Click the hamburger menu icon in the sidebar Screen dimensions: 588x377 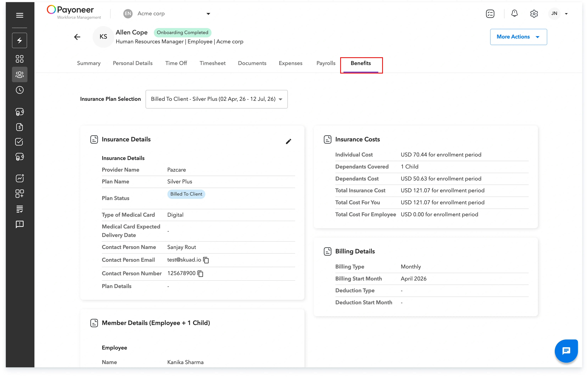pyautogui.click(x=20, y=15)
